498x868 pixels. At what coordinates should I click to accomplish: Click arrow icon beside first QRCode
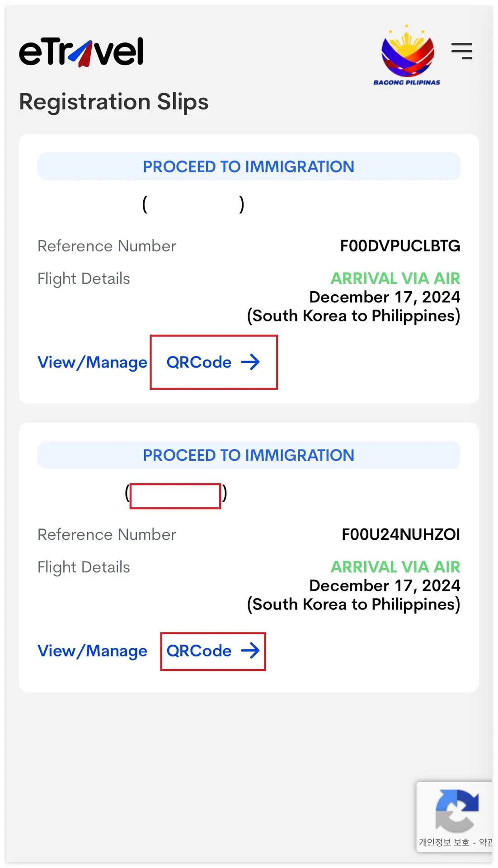tap(250, 362)
